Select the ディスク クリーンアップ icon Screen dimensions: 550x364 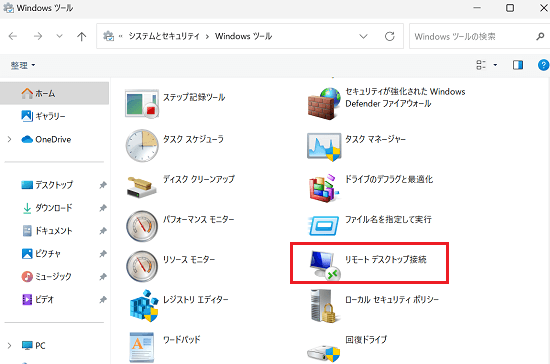(141, 187)
